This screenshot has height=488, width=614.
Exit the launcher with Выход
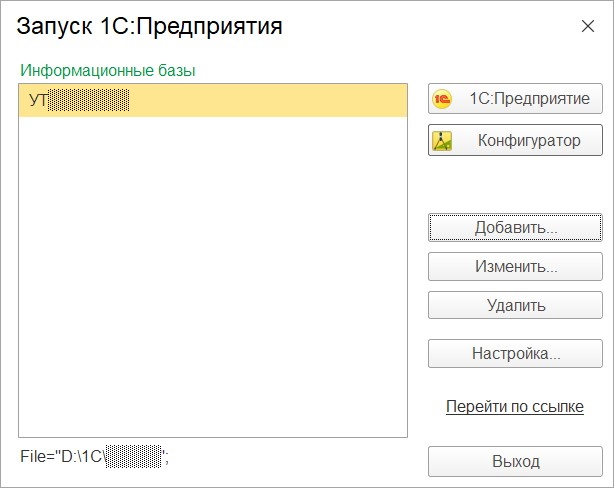(x=515, y=461)
